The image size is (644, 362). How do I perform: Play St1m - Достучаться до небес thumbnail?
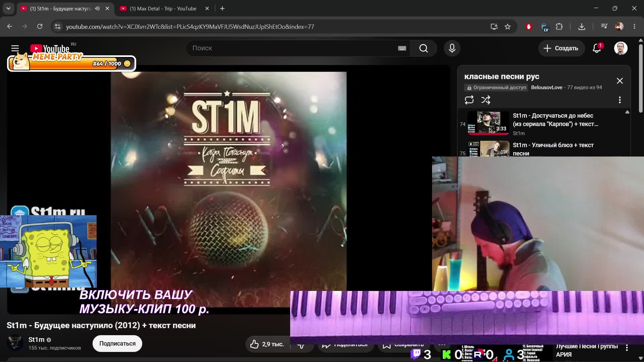(488, 123)
